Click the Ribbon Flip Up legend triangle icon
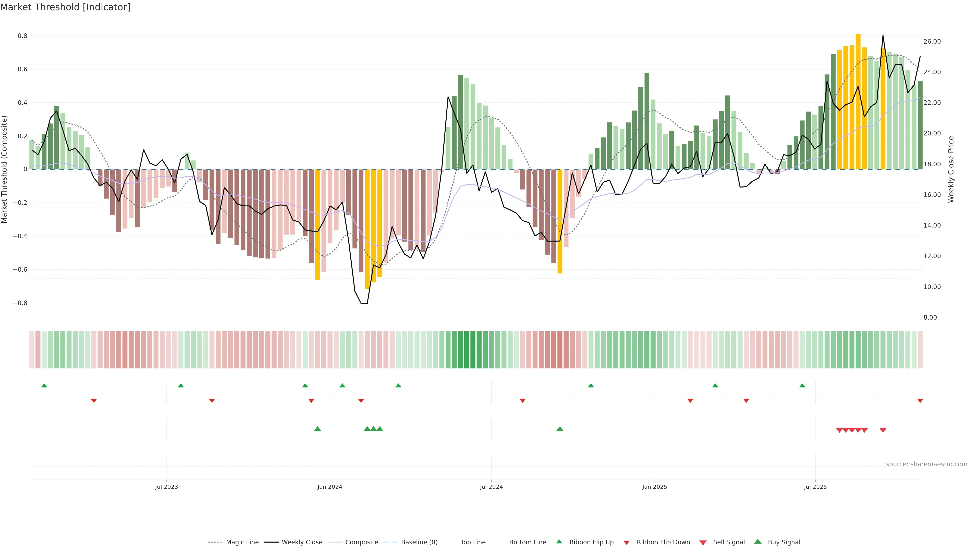980x551 pixels. point(559,542)
